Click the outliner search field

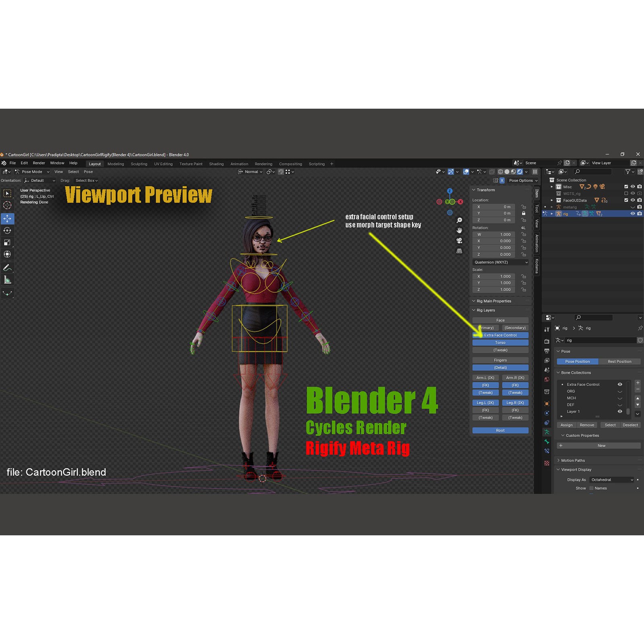593,172
